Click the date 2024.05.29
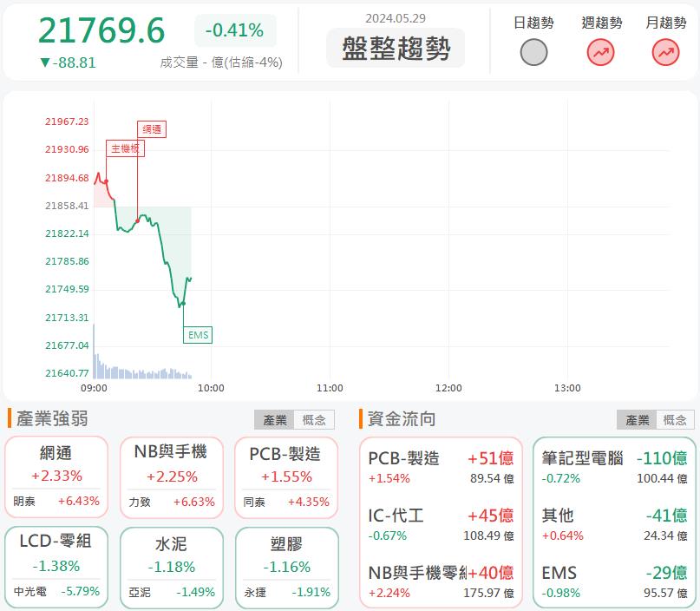 [x=396, y=18]
